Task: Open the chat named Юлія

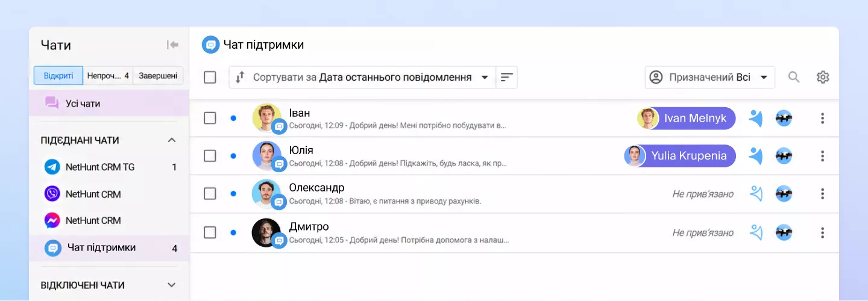Action: pos(301,150)
